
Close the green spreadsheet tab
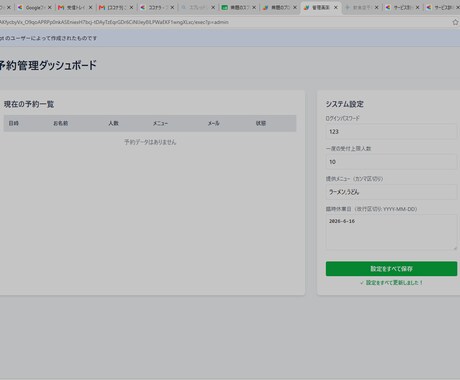(x=254, y=7)
